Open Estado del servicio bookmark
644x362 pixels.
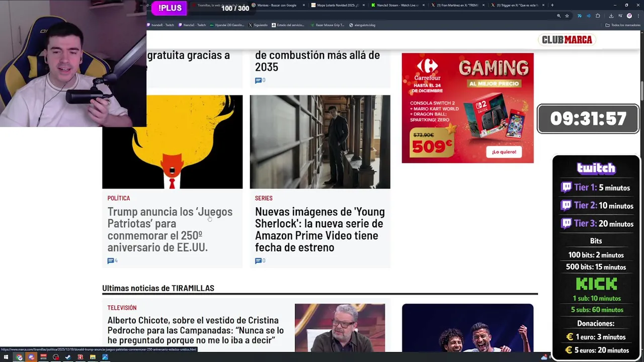click(x=288, y=25)
